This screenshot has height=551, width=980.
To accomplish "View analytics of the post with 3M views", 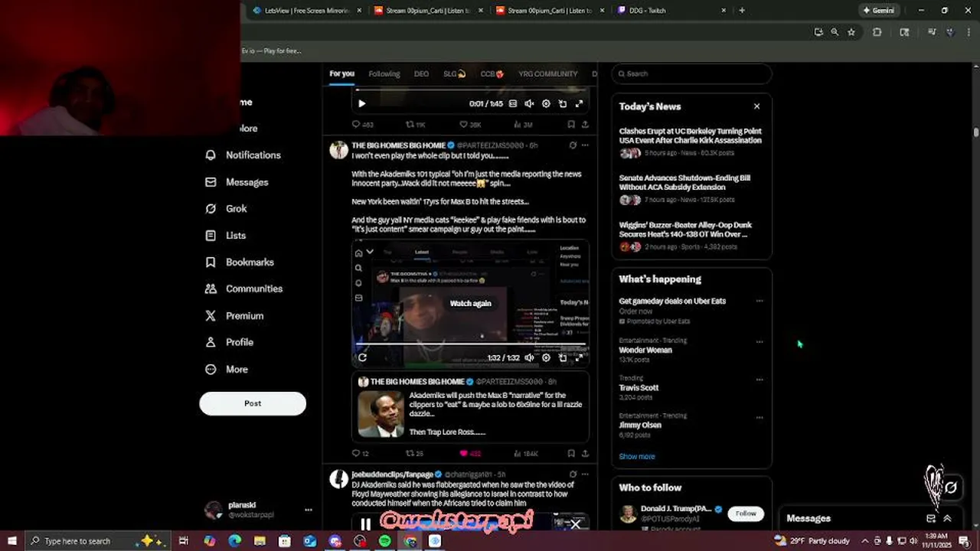I will [524, 124].
